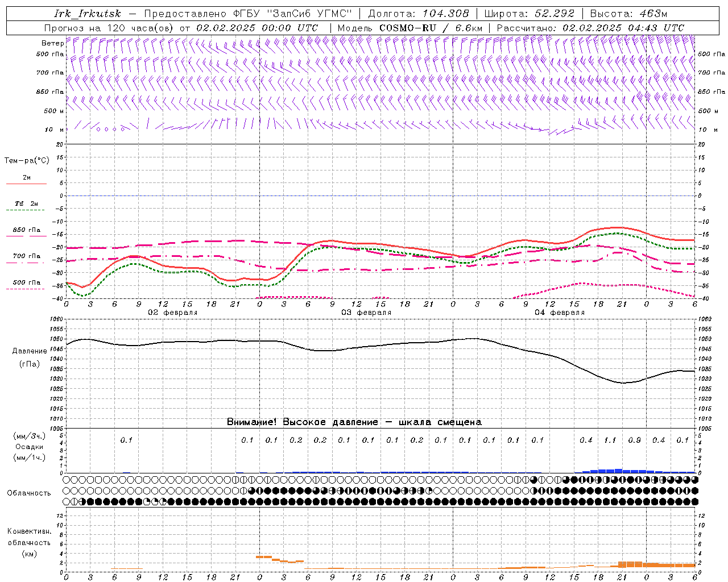Click the 04 февраля date label

click(x=559, y=313)
